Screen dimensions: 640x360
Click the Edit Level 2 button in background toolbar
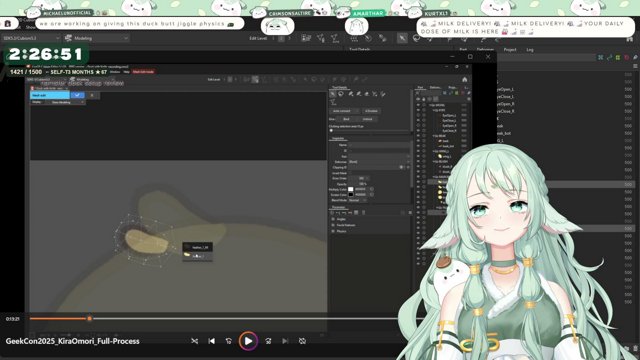coord(281,38)
